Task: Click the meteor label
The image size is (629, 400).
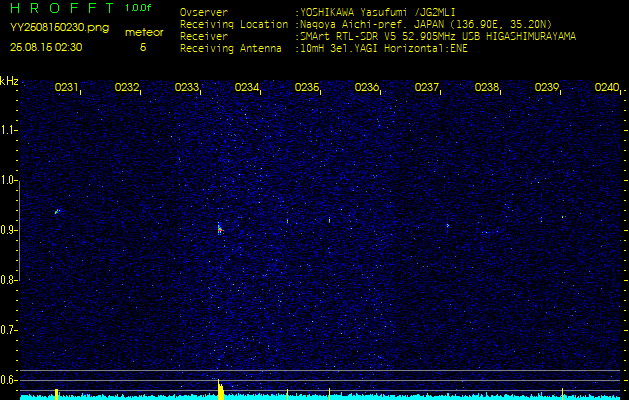Action: pos(144,33)
